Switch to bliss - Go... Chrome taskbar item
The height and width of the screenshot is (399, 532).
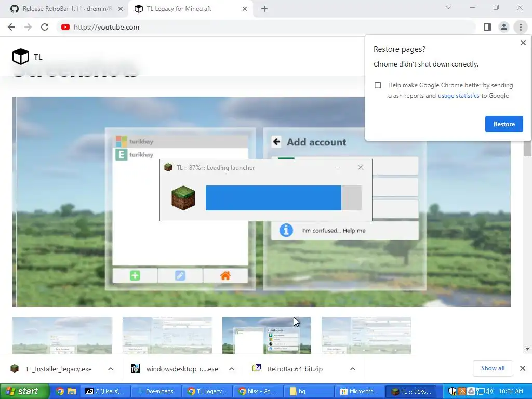click(x=257, y=391)
